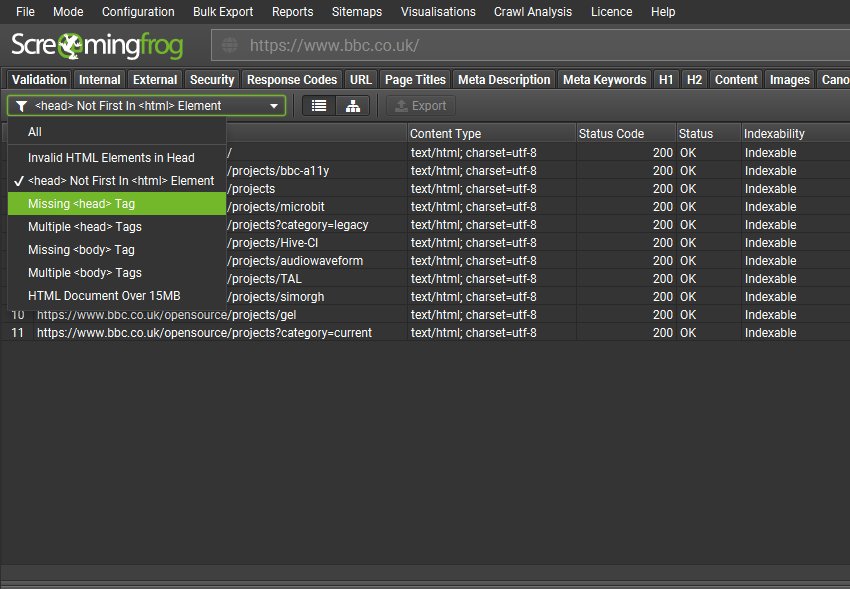Select Missing <head> Tag filter option

tap(82, 204)
